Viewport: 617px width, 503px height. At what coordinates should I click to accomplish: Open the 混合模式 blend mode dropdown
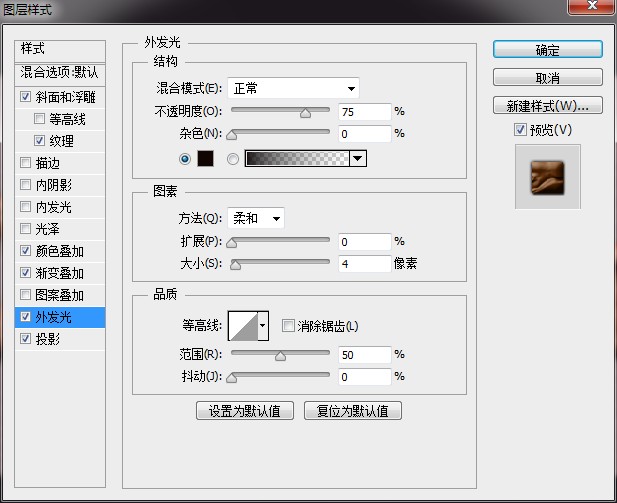[293, 88]
